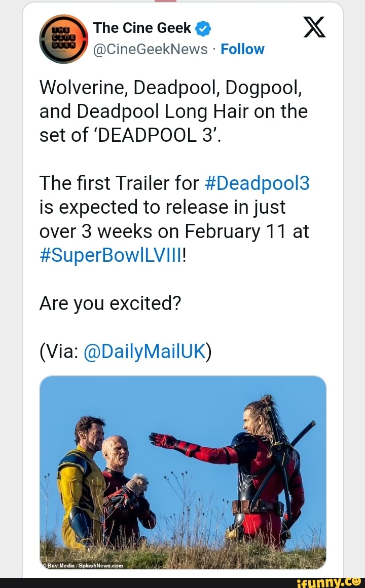
Task: Click The Cine Geek profile avatar
Action: click(x=63, y=38)
